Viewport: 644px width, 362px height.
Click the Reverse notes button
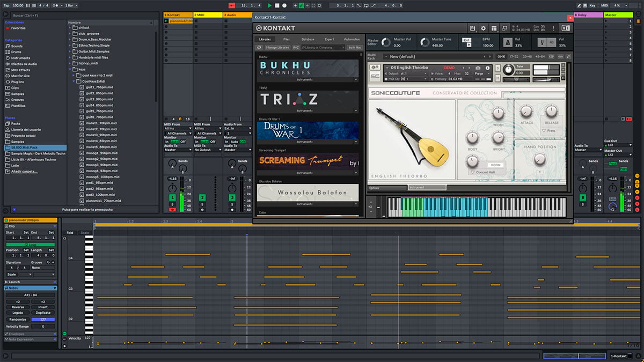(x=18, y=307)
